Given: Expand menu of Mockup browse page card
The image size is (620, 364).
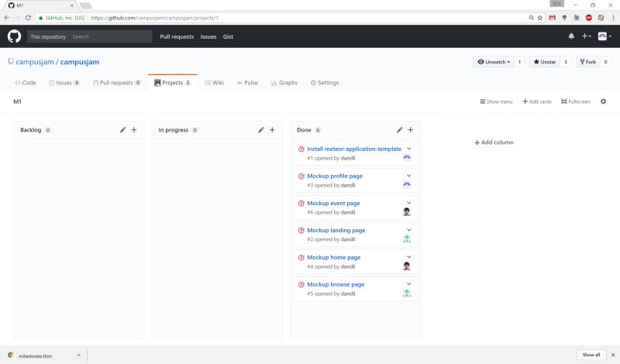Looking at the screenshot, I should (x=409, y=284).
